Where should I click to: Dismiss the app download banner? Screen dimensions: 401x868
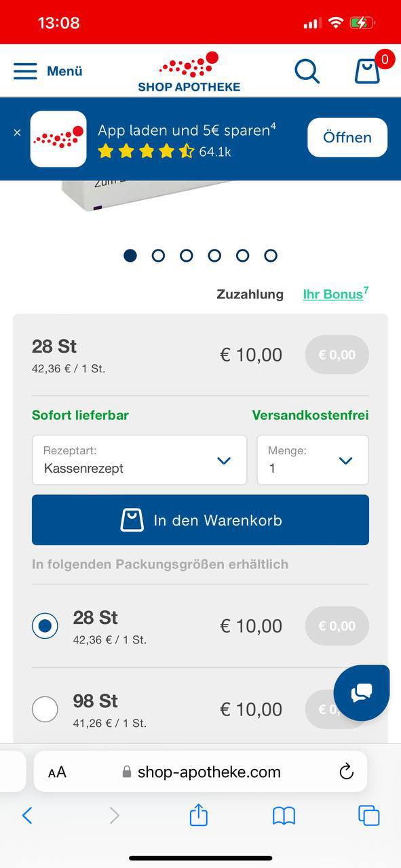pyautogui.click(x=17, y=133)
